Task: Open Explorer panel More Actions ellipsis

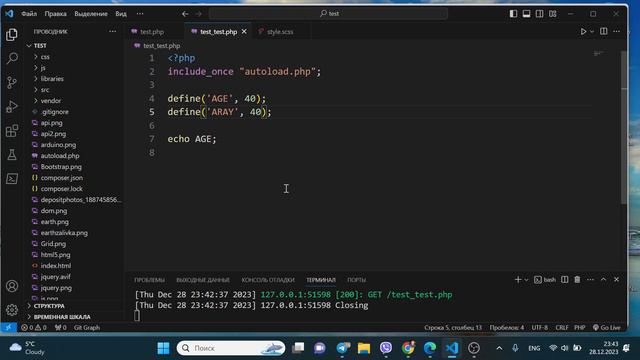Action: (x=112, y=31)
